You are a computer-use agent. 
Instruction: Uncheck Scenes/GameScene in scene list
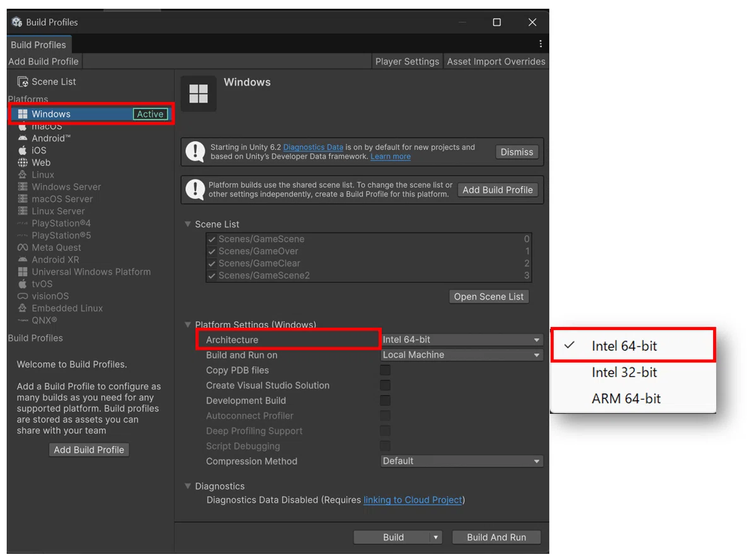tap(212, 239)
